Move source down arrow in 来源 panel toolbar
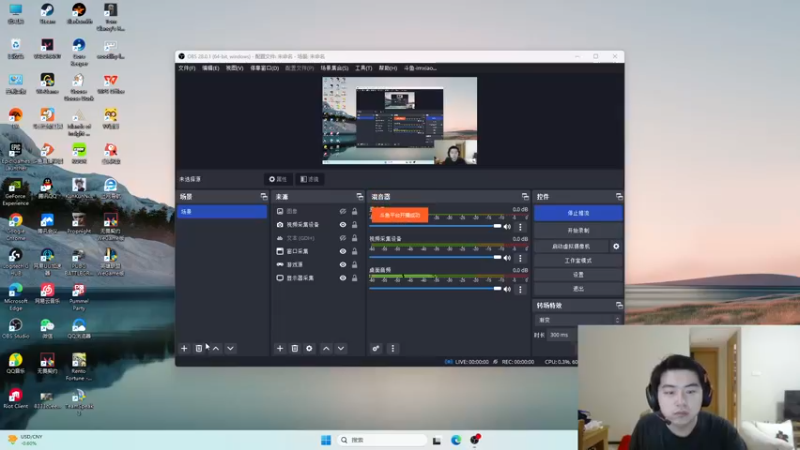The height and width of the screenshot is (450, 800). click(x=341, y=348)
